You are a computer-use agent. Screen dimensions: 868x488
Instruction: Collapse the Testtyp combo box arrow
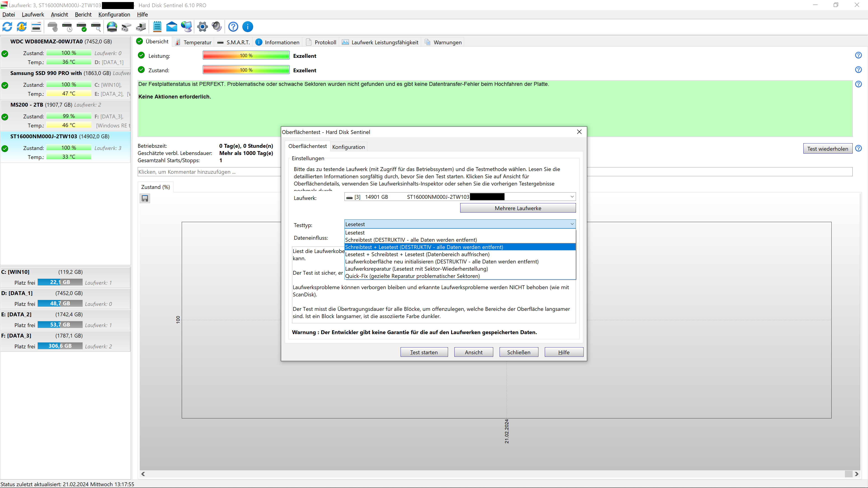[572, 224]
